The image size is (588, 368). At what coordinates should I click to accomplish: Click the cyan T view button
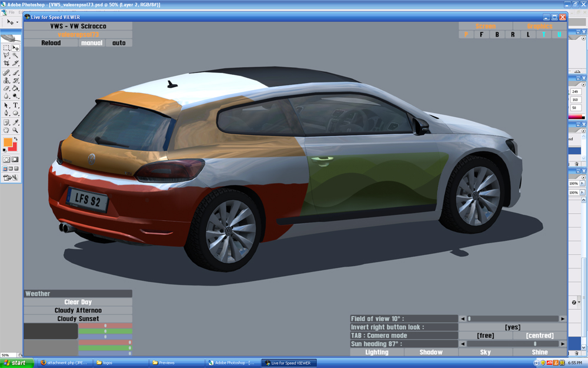coord(544,35)
